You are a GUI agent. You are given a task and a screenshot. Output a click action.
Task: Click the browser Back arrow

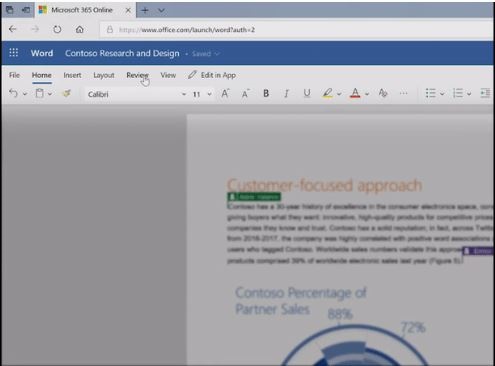[x=13, y=29]
